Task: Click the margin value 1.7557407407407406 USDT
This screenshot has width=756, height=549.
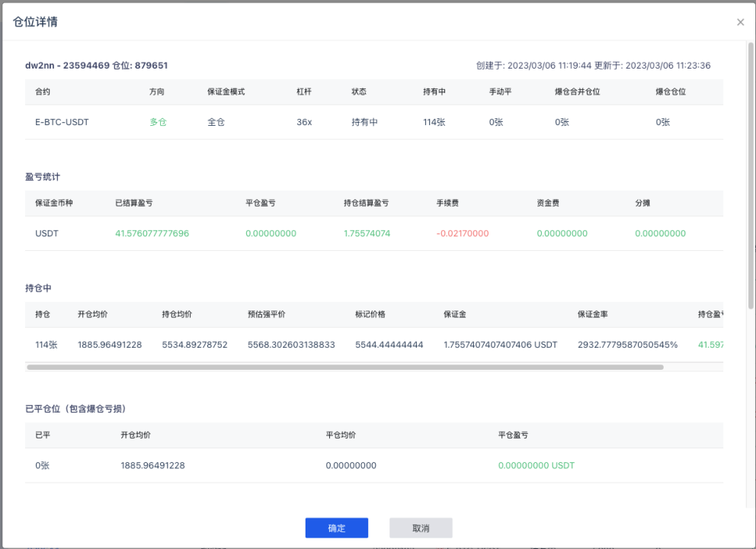Action: 501,345
